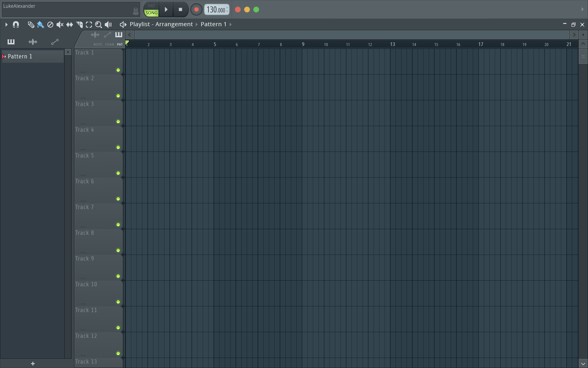The width and height of the screenshot is (588, 368).
Task: Show automation clips in the picker
Action: tap(55, 42)
